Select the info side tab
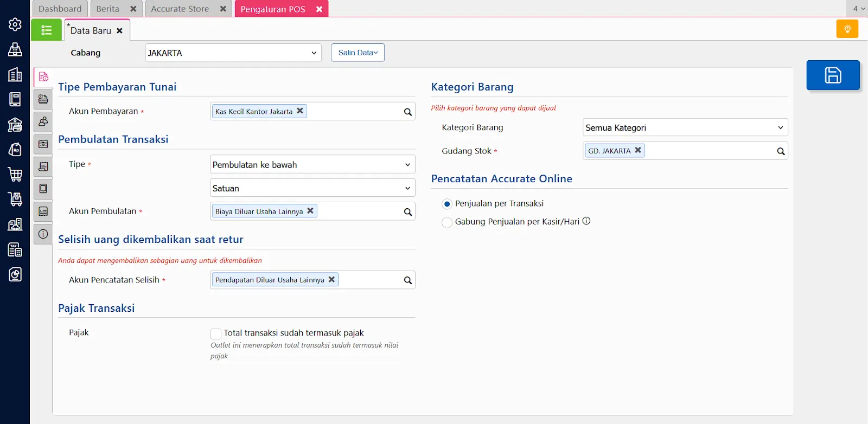868x424 pixels. [x=43, y=234]
